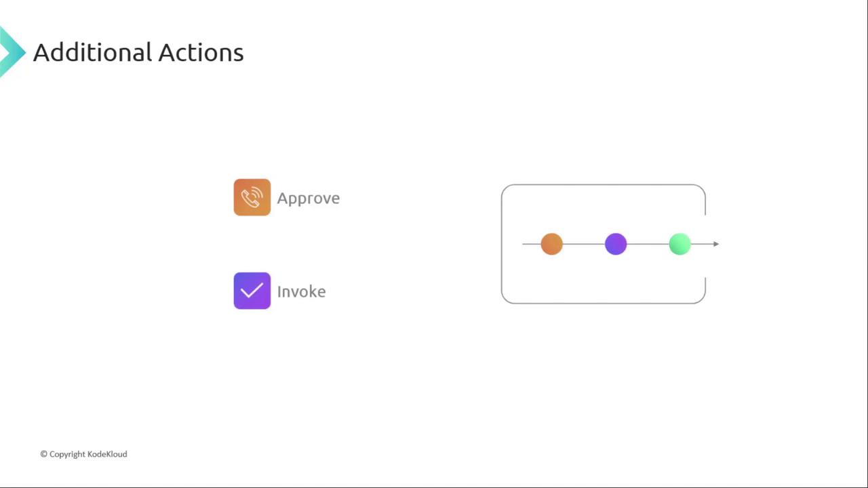Click the pipeline line left of the orange circle

531,244
